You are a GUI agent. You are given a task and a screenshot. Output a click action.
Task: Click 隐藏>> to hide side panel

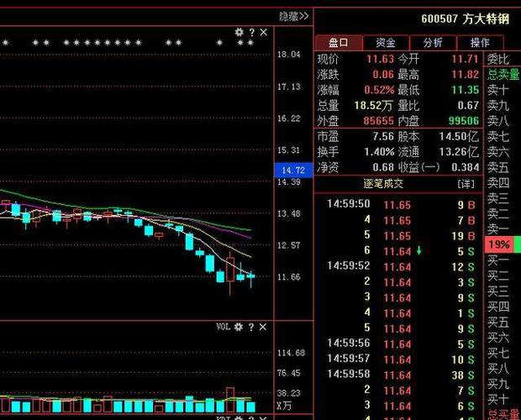click(294, 16)
